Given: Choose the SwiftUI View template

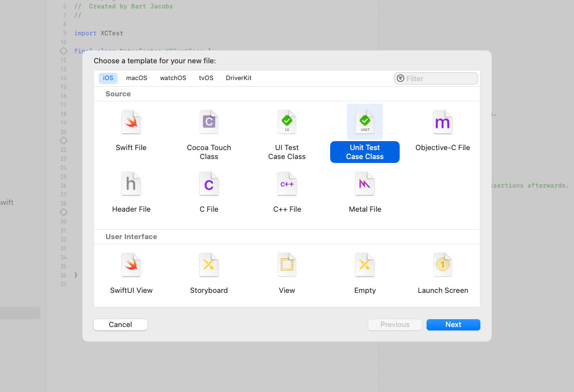Looking at the screenshot, I should tap(131, 265).
